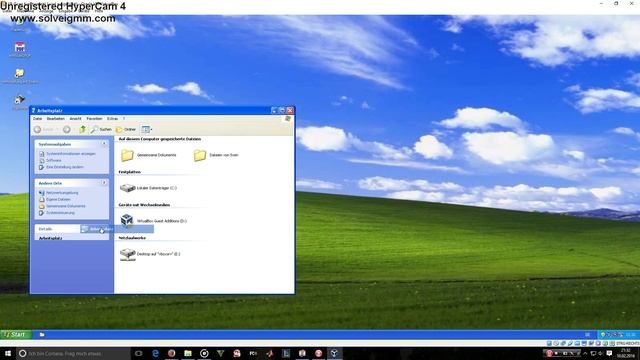Click the Windows taskbar clock

click(625, 353)
